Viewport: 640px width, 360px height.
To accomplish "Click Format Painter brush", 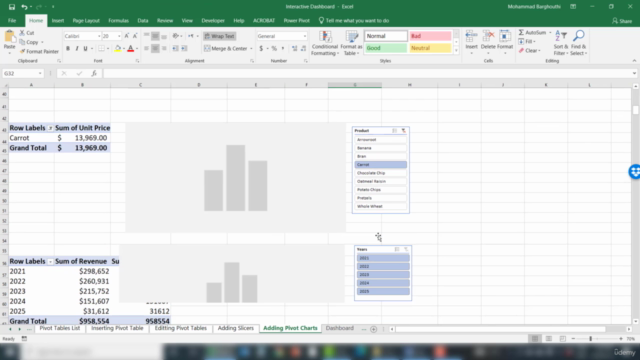I will click(39, 51).
